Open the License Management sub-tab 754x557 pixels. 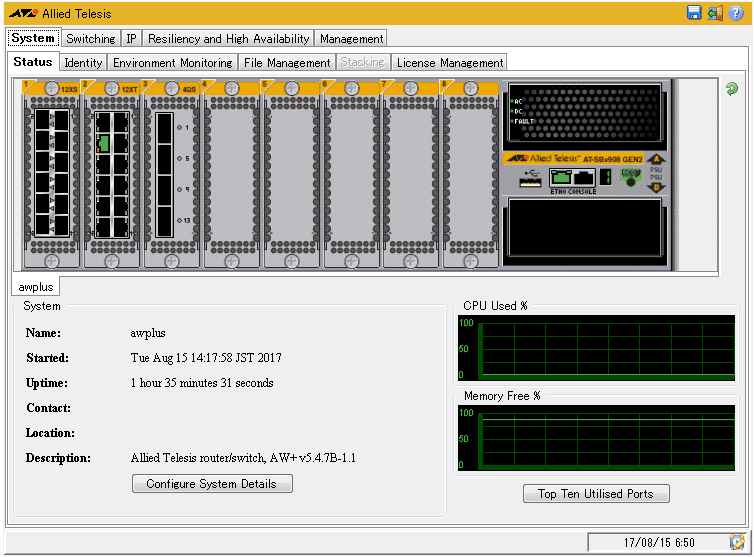[x=449, y=63]
